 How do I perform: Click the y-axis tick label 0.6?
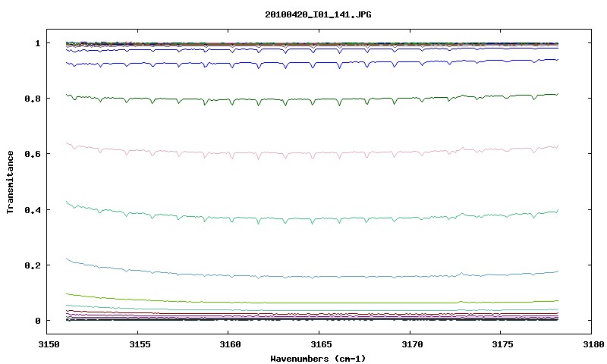(32, 154)
